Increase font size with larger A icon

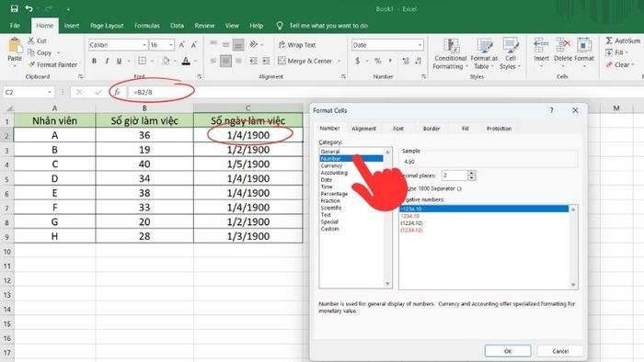click(182, 45)
